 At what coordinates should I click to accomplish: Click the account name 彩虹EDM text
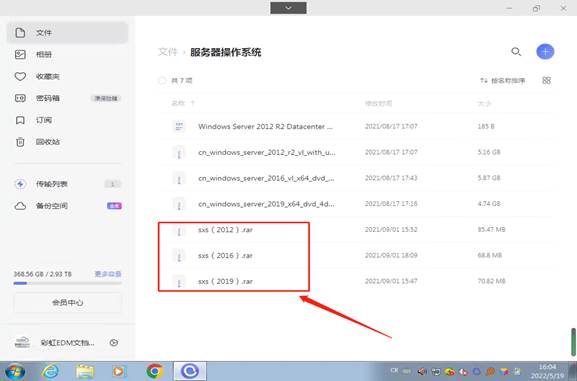(67, 343)
